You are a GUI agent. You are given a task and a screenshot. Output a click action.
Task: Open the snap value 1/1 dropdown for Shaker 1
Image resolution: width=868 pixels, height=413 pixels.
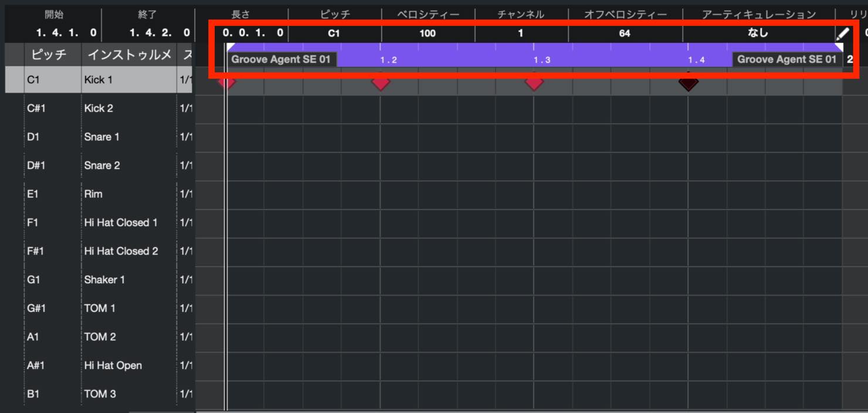186,280
